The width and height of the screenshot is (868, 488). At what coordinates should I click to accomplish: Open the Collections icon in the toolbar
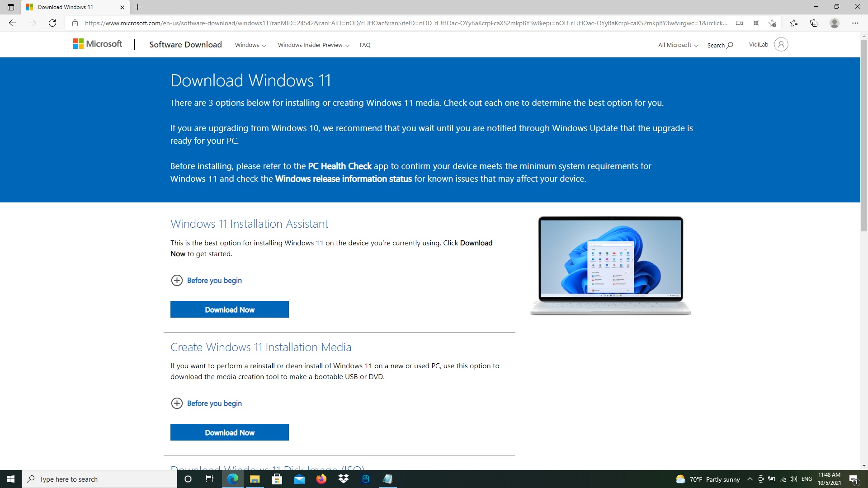814,23
